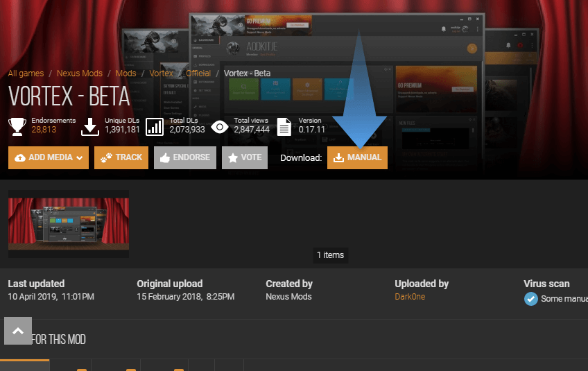Vote for this mod

tap(245, 157)
